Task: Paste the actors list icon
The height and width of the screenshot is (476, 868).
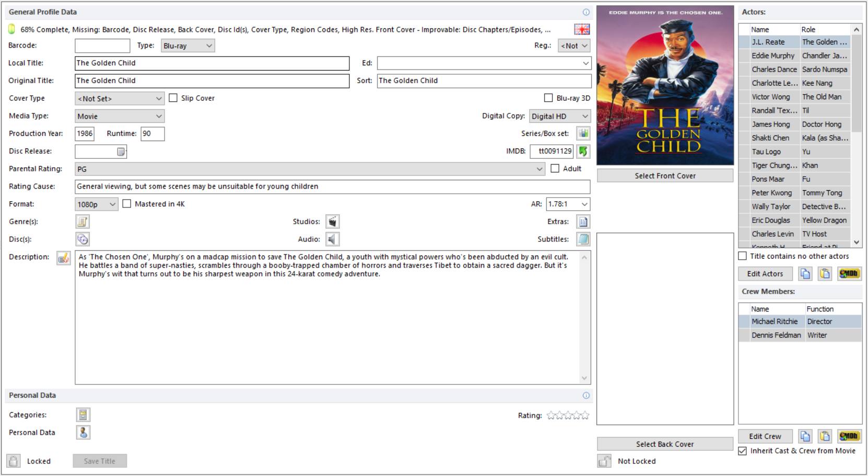Action: click(x=825, y=273)
